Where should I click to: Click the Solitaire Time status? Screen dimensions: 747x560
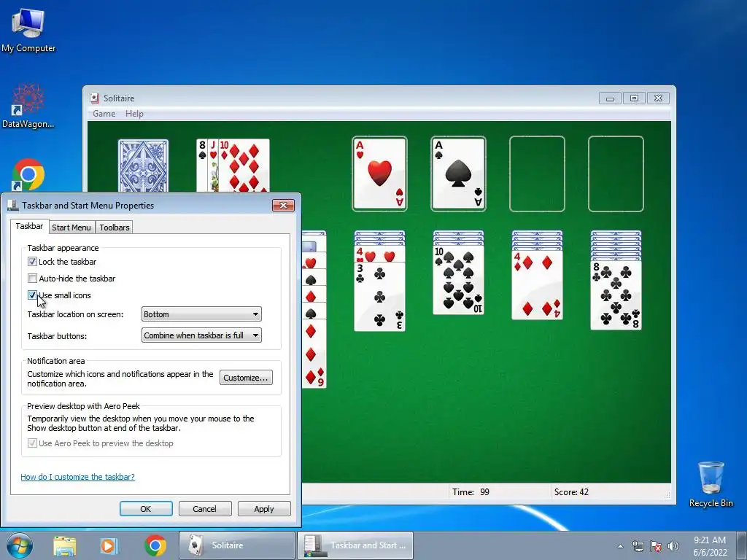(x=471, y=492)
